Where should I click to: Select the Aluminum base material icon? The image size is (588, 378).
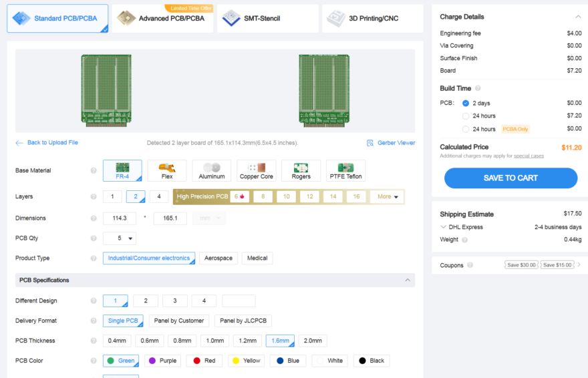tap(211, 170)
